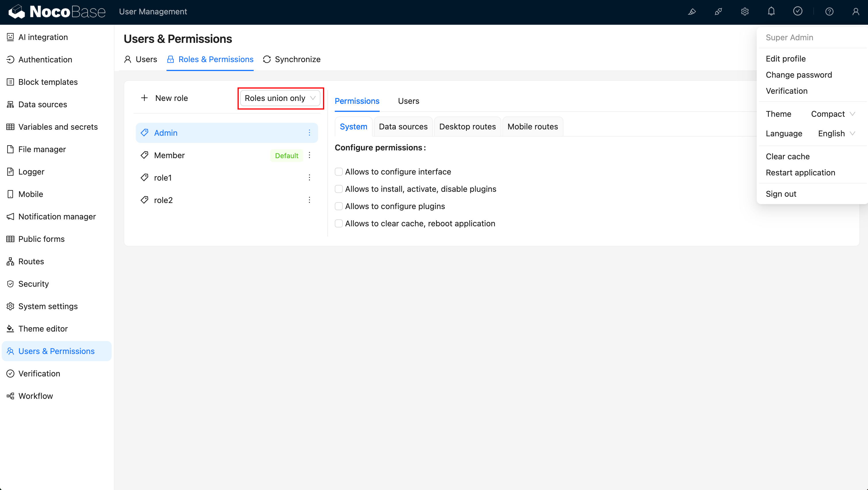The width and height of the screenshot is (868, 490).
Task: Click the workflow tasks checkmark icon in the top bar
Action: [x=798, y=12]
